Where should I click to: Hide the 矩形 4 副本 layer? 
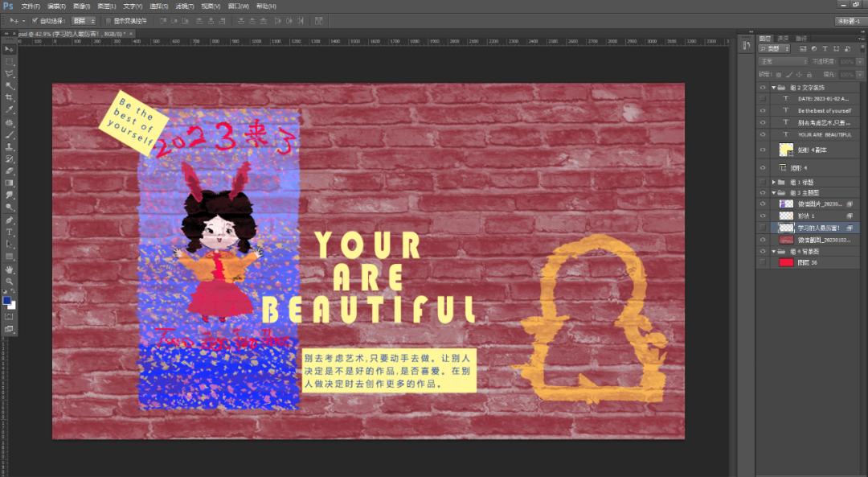(x=764, y=150)
